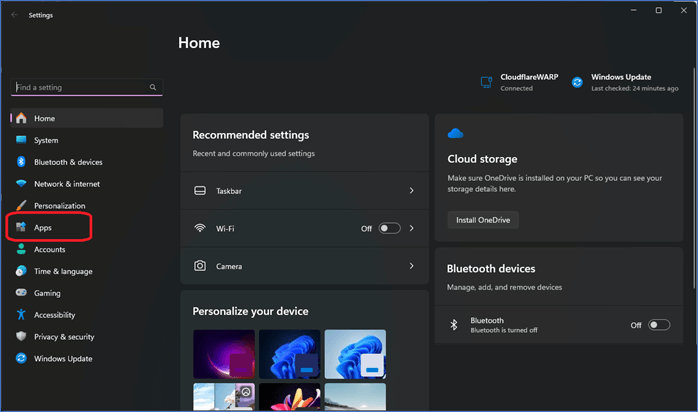Click the System monitor icon in sidebar
Image resolution: width=698 pixels, height=412 pixels.
point(21,140)
